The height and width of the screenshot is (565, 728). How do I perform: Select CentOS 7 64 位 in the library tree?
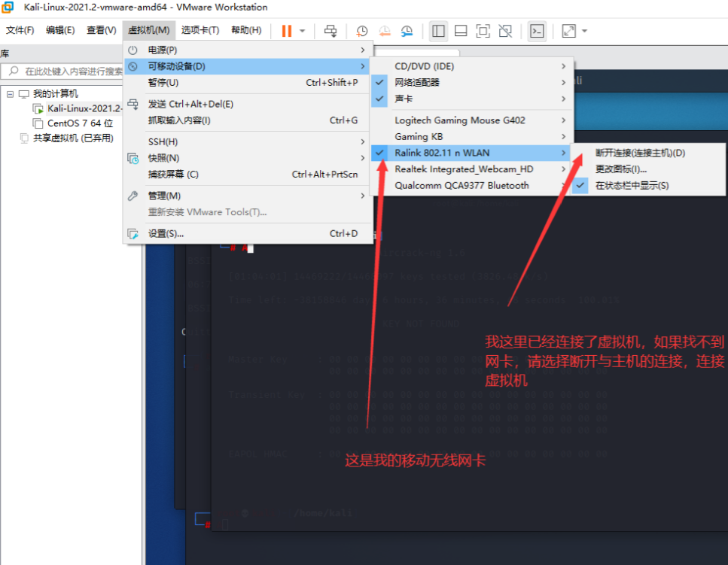[80, 123]
